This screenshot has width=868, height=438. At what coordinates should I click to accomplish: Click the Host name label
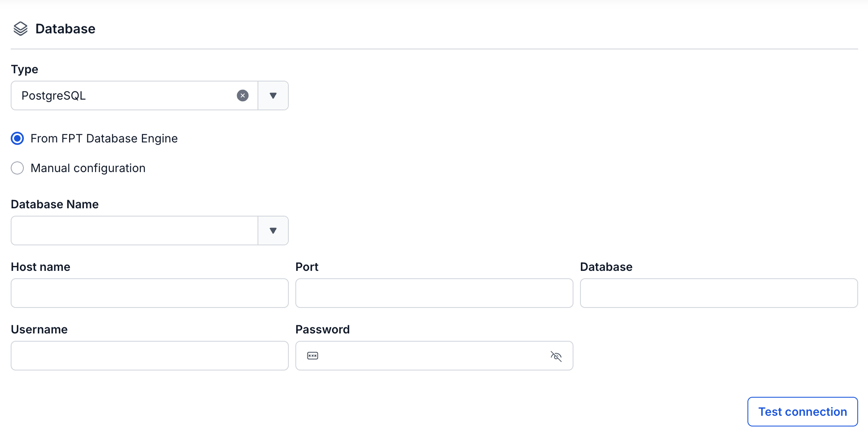[41, 267]
